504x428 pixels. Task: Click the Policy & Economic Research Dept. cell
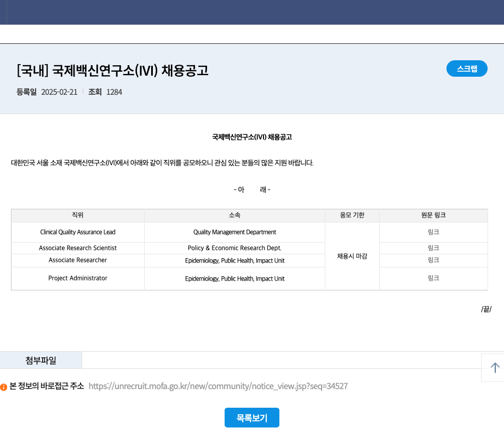234,248
